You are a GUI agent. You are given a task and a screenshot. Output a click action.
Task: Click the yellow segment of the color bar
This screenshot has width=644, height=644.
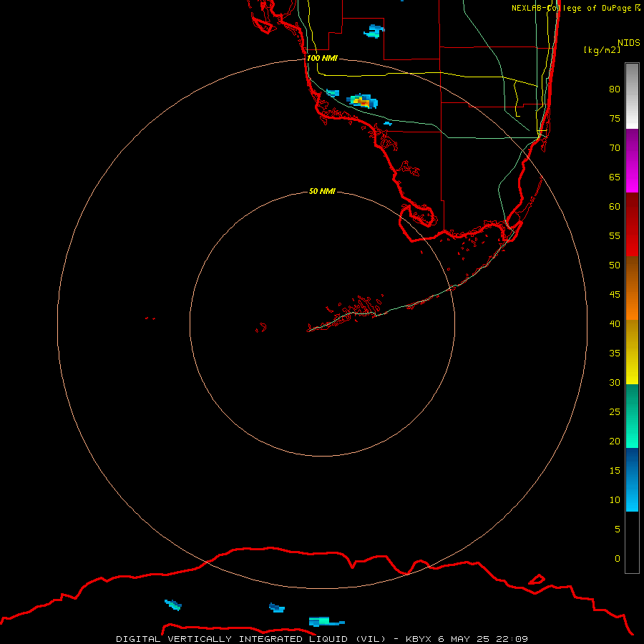632,352
